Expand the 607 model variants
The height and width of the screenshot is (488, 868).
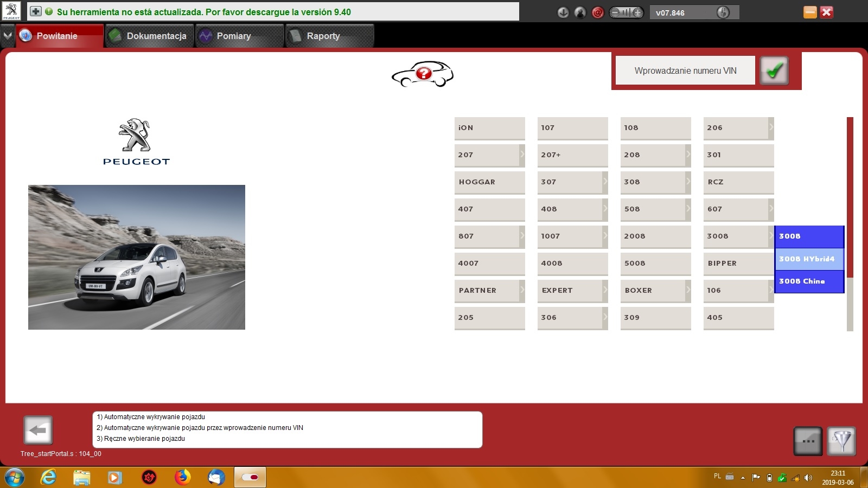coord(771,209)
